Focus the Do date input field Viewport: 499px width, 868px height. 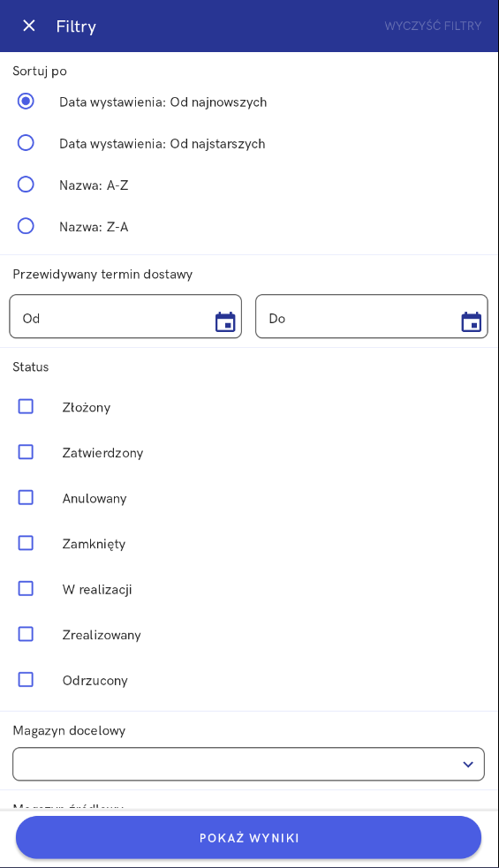(x=372, y=316)
